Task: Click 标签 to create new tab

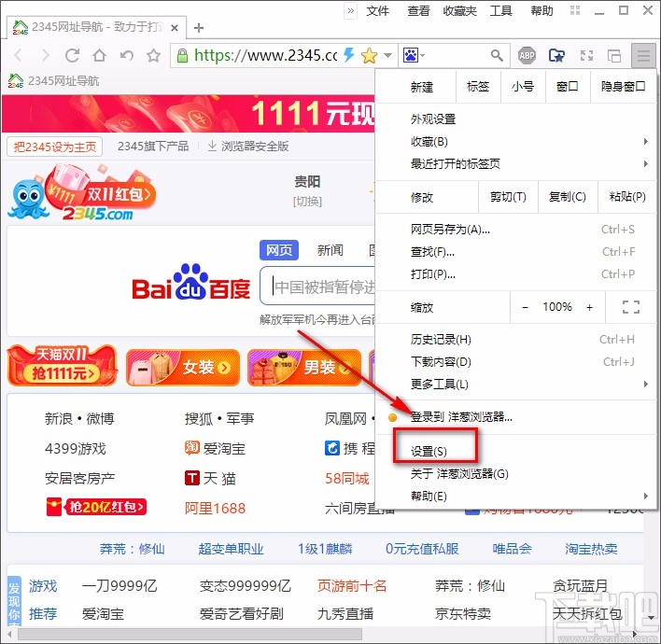Action: [478, 87]
